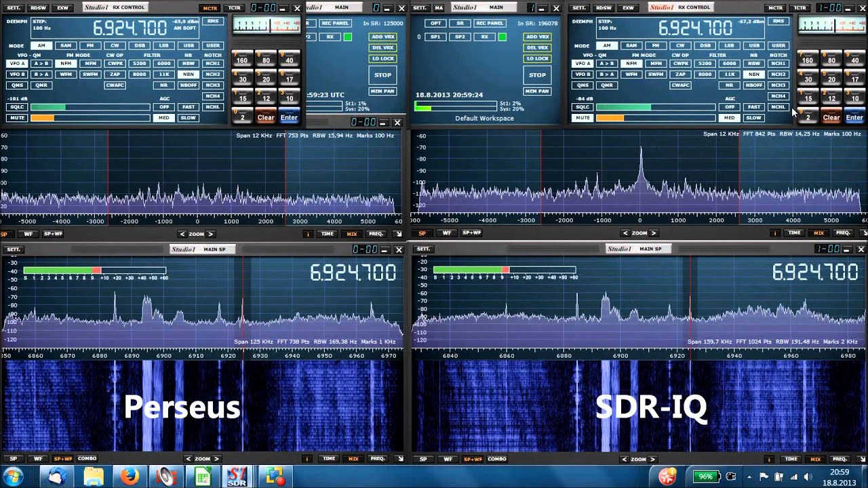Click zoom-in arrow in Perseus 12 KHz spectrum

[210, 234]
